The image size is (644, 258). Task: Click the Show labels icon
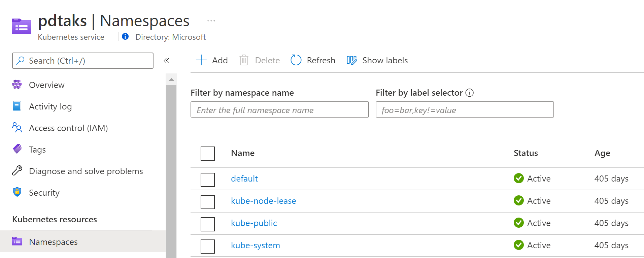[x=352, y=60]
